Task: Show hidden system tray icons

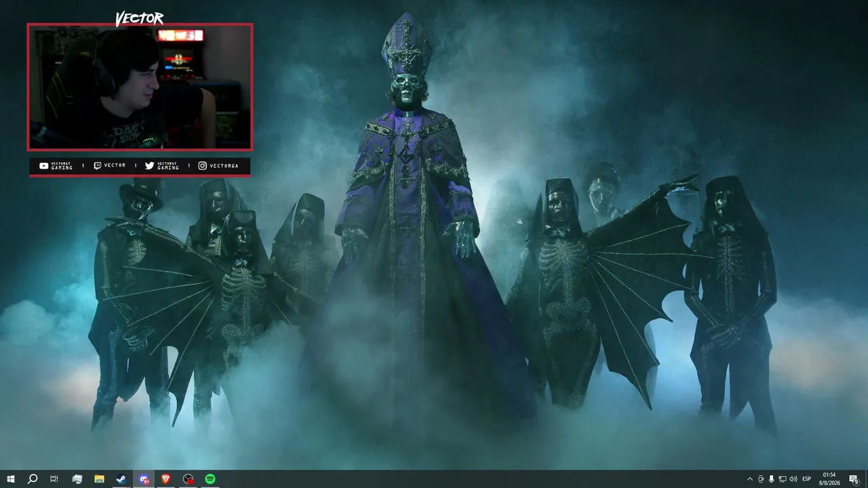Action: [750, 479]
